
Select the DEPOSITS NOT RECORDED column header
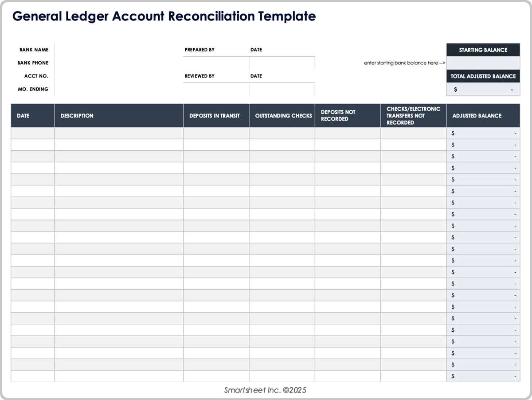point(348,116)
